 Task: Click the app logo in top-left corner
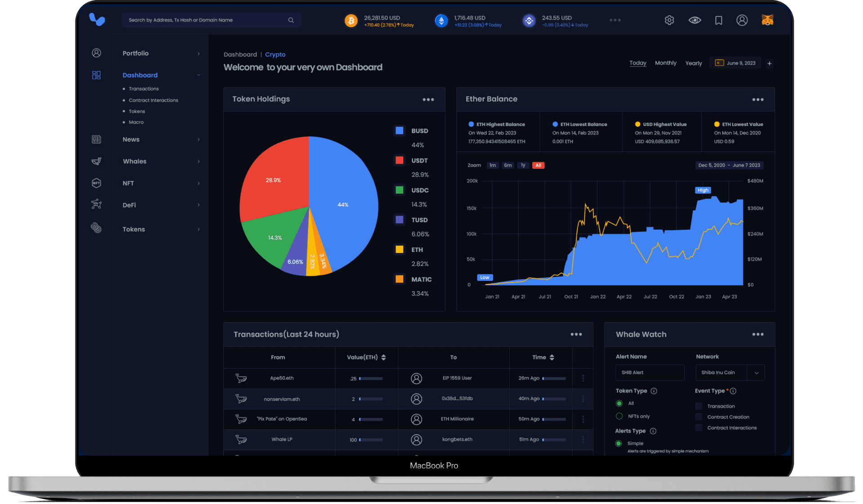(x=97, y=19)
